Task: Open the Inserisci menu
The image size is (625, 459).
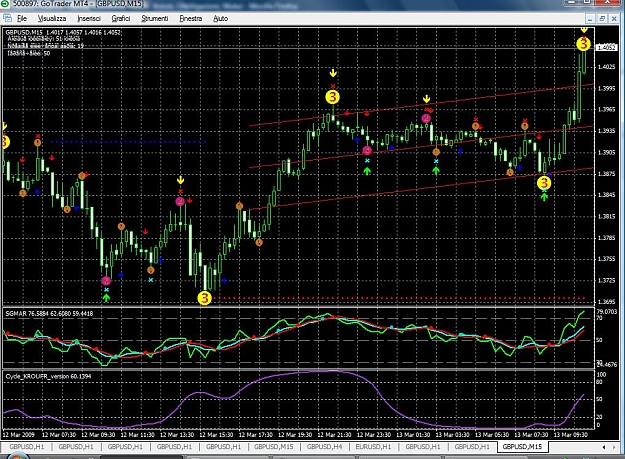Action: [x=89, y=18]
